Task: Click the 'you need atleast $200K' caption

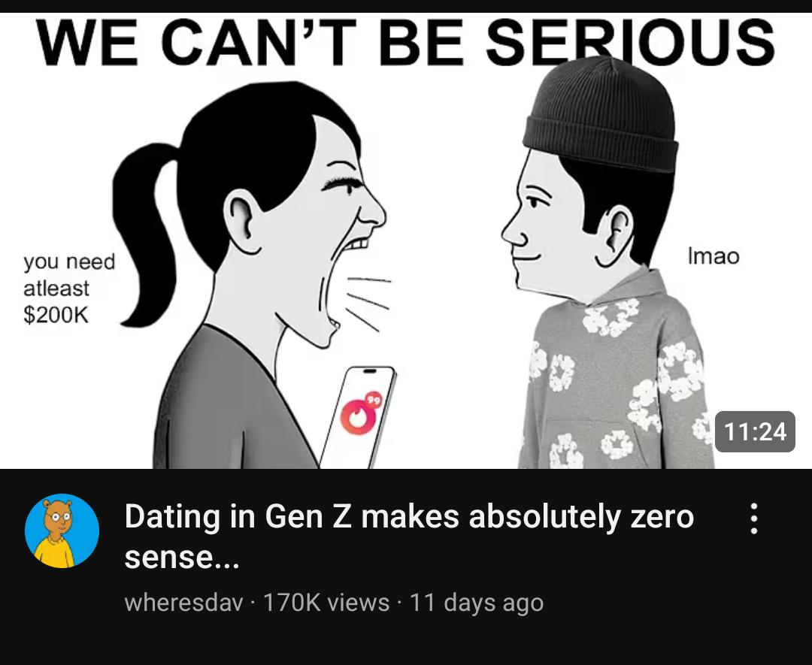Action: [69, 289]
